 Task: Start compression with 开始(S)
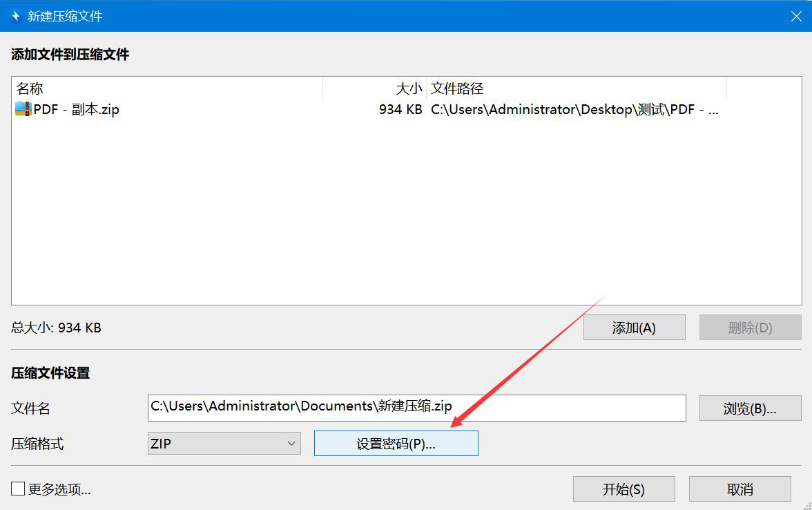tap(624, 489)
